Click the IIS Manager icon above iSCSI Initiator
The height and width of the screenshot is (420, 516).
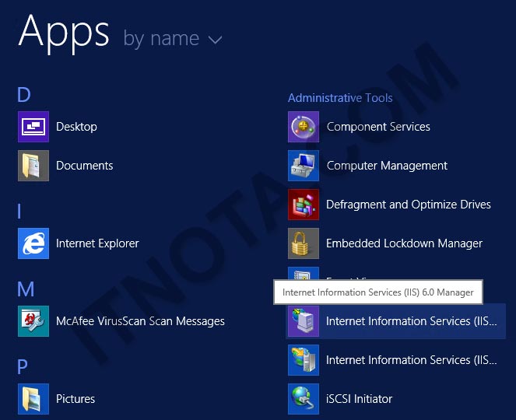point(304,360)
